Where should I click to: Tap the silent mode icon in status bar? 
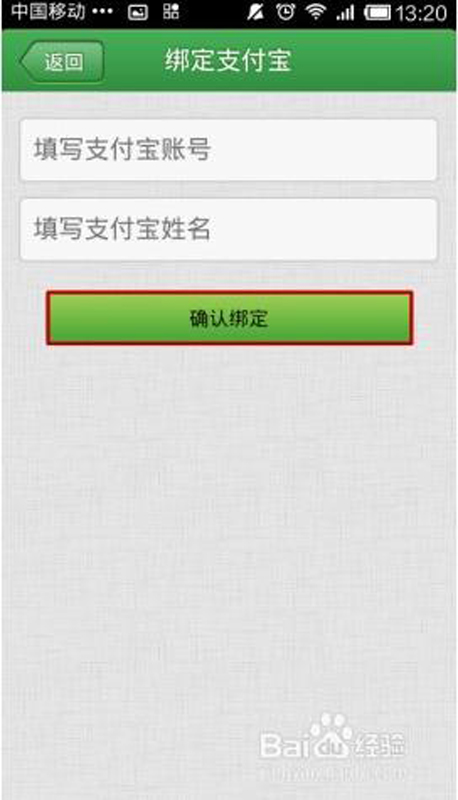[255, 12]
